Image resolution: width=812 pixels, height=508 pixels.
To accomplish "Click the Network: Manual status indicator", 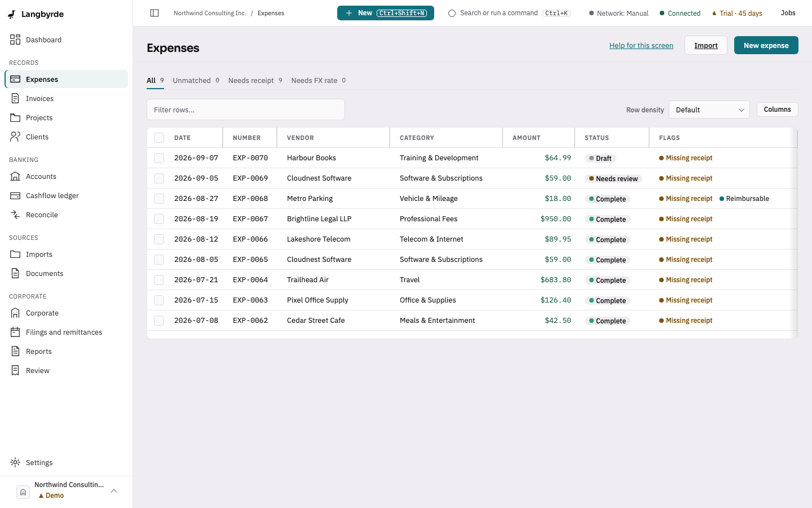I will [619, 14].
